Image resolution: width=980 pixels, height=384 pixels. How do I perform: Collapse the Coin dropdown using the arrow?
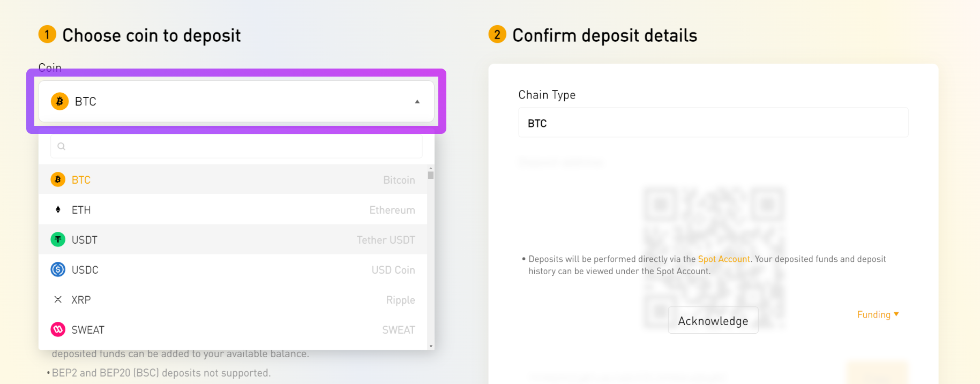pyautogui.click(x=417, y=102)
